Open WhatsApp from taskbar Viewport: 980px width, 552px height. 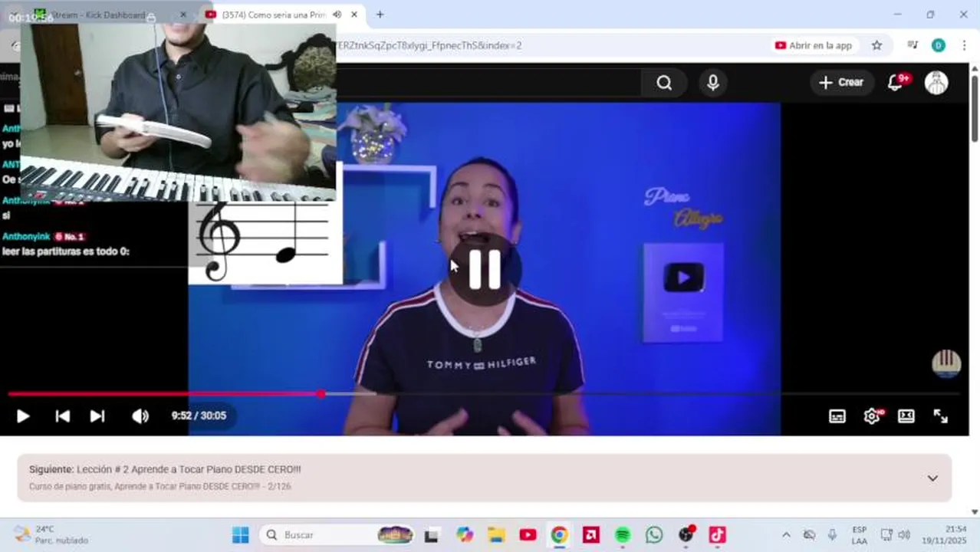tap(654, 534)
